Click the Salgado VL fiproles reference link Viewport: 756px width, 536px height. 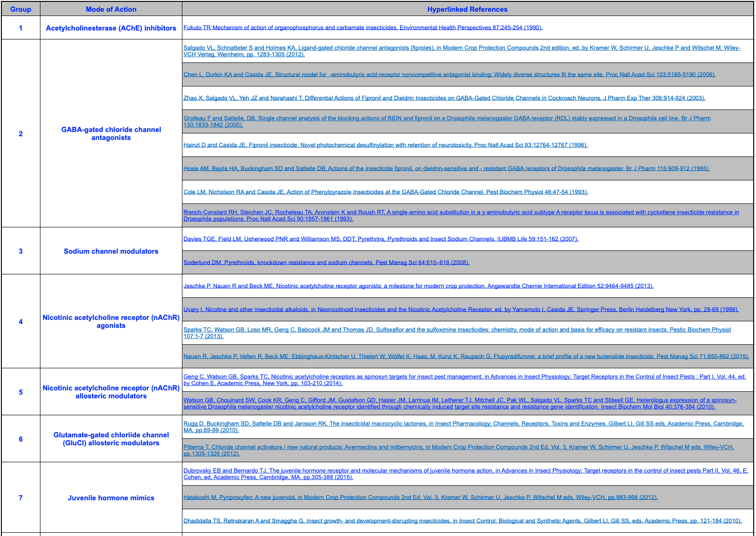[x=461, y=48]
